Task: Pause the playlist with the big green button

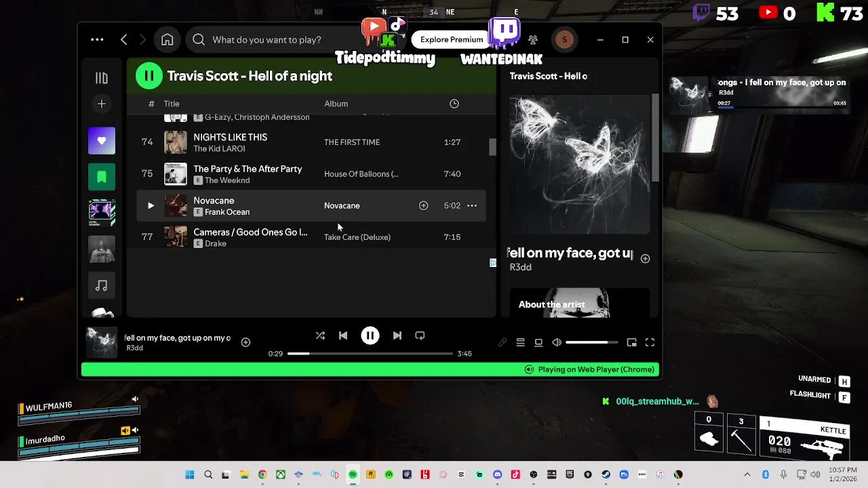Action: 149,76
